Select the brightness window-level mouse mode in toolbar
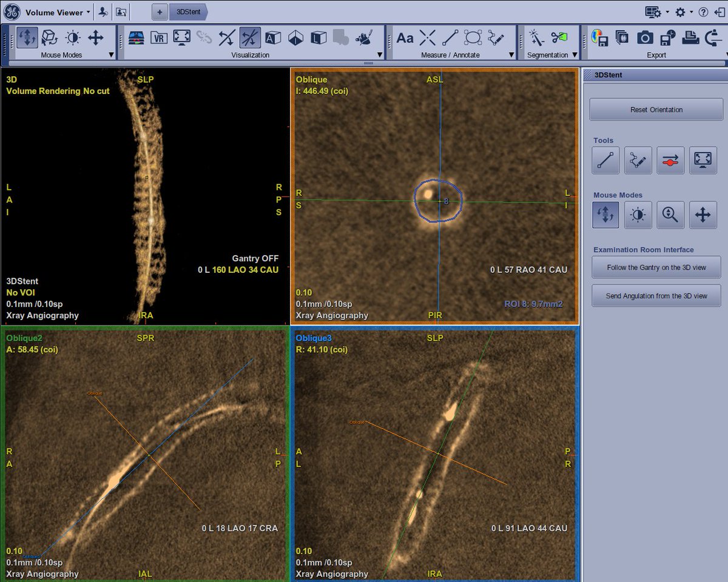The image size is (728, 582). pos(73,38)
